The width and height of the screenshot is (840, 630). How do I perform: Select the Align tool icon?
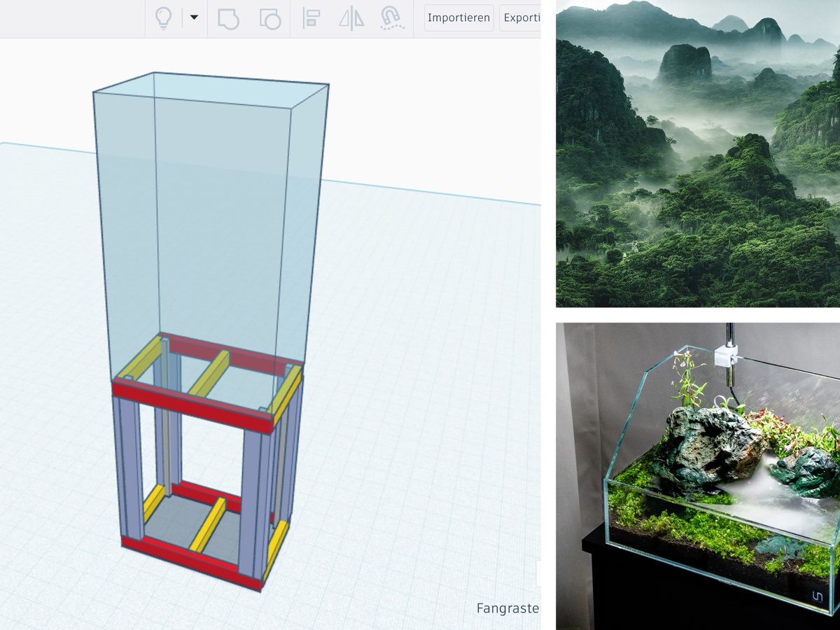click(311, 18)
